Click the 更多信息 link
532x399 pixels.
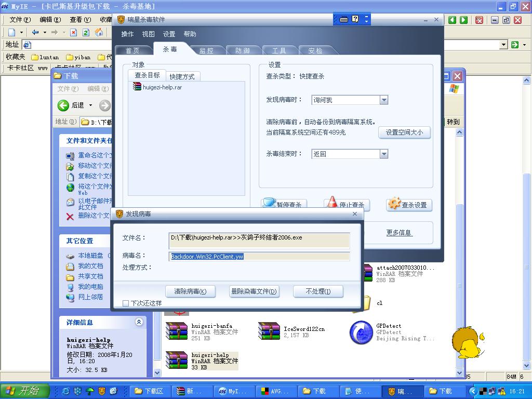pyautogui.click(x=399, y=233)
